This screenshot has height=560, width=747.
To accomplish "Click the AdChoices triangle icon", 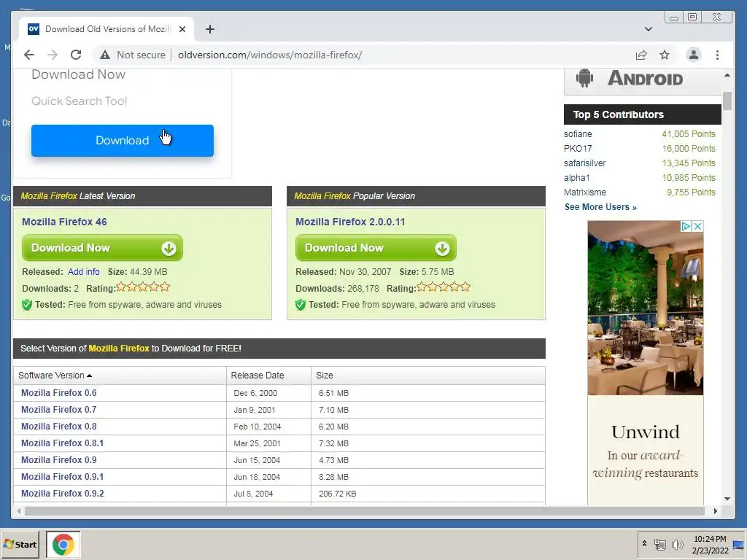I will click(686, 226).
